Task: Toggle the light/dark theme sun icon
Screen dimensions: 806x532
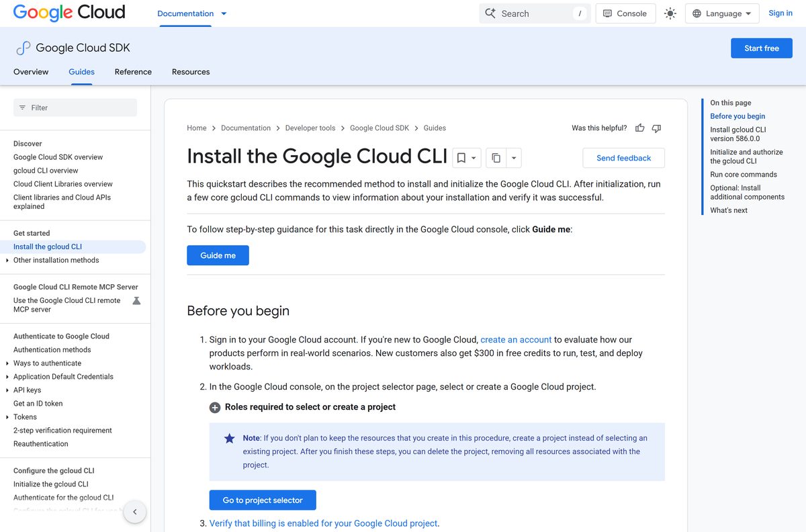Action: coord(670,13)
